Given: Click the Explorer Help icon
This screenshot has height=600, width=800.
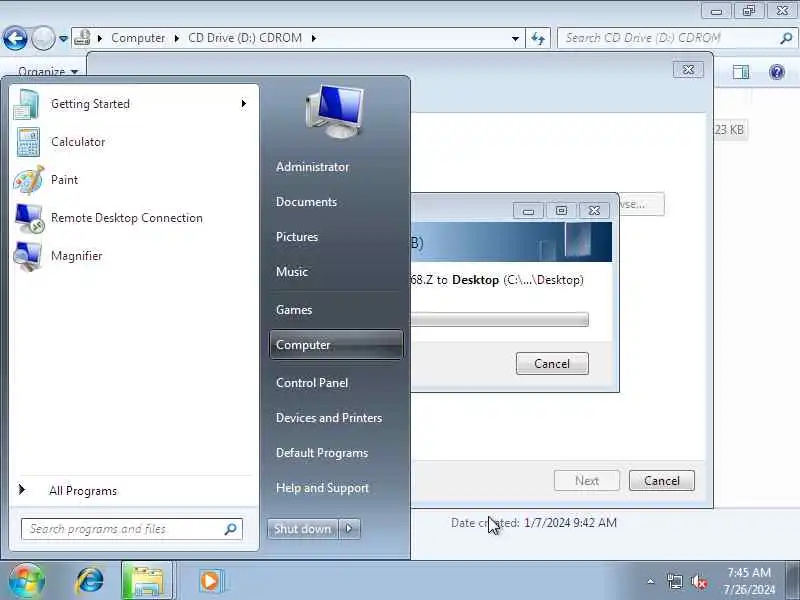Looking at the screenshot, I should click(777, 72).
